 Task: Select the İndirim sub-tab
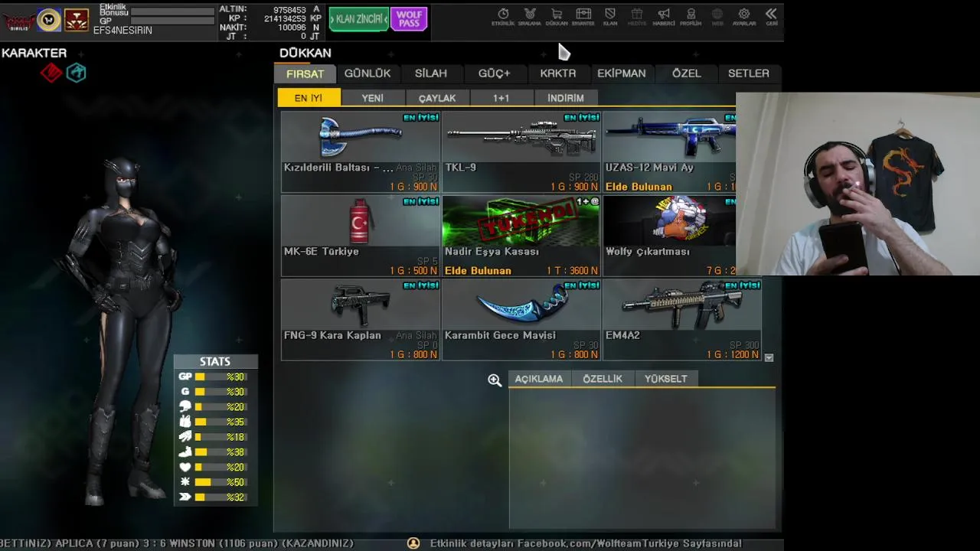click(566, 98)
